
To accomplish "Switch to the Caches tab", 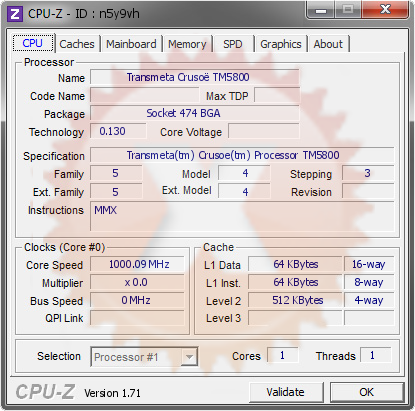I will point(77,44).
